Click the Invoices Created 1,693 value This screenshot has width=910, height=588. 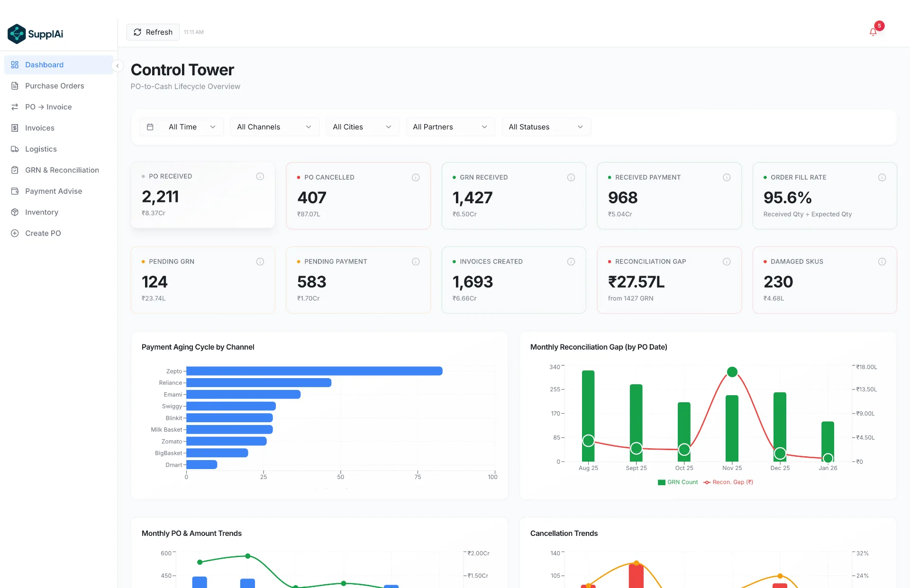click(473, 282)
